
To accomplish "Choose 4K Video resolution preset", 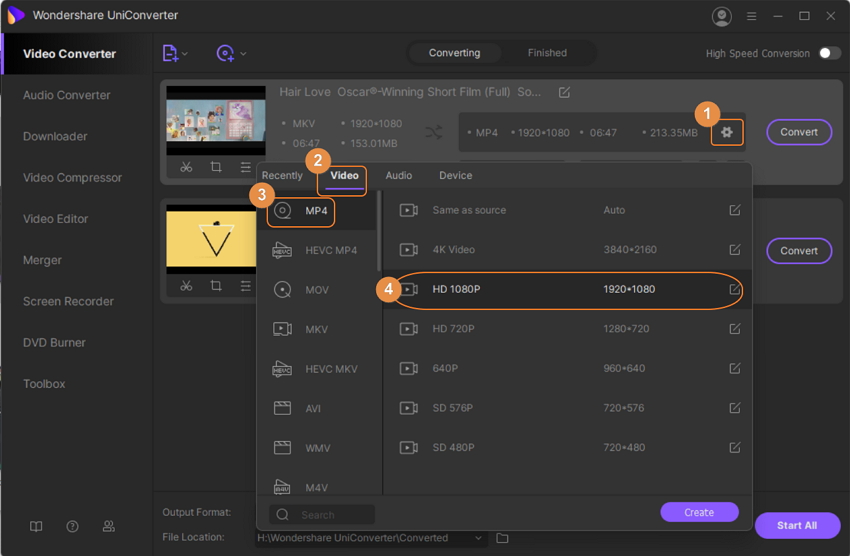I will coord(567,249).
